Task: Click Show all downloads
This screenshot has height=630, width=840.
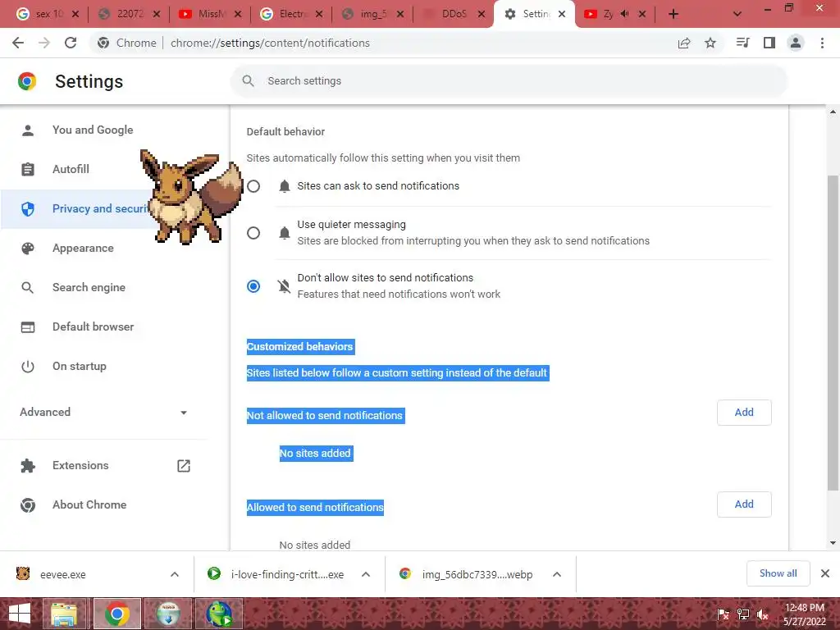Action: (778, 573)
